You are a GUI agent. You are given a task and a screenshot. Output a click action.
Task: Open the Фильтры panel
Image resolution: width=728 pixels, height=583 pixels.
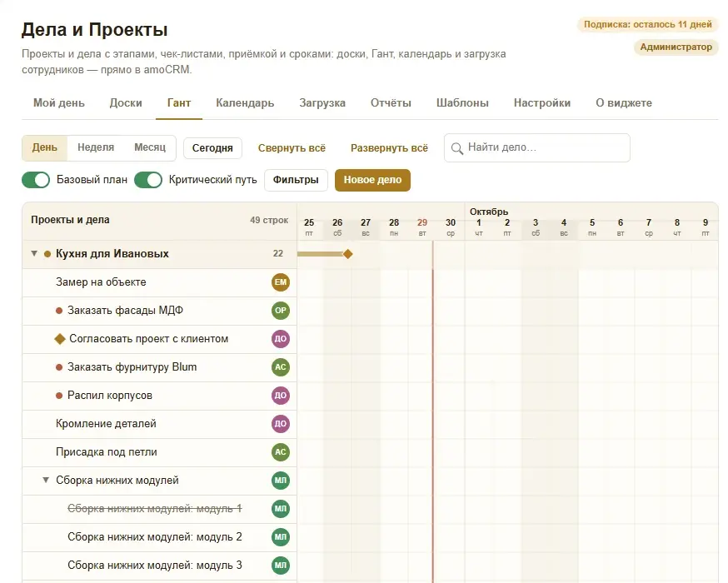point(296,180)
